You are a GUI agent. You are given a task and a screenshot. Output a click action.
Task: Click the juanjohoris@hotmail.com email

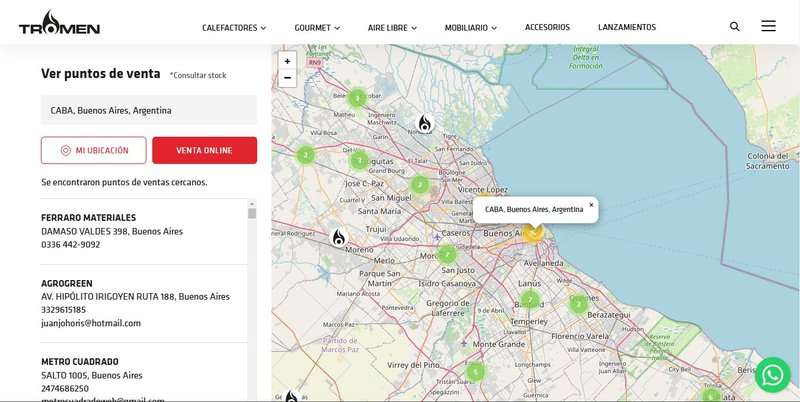click(x=91, y=323)
